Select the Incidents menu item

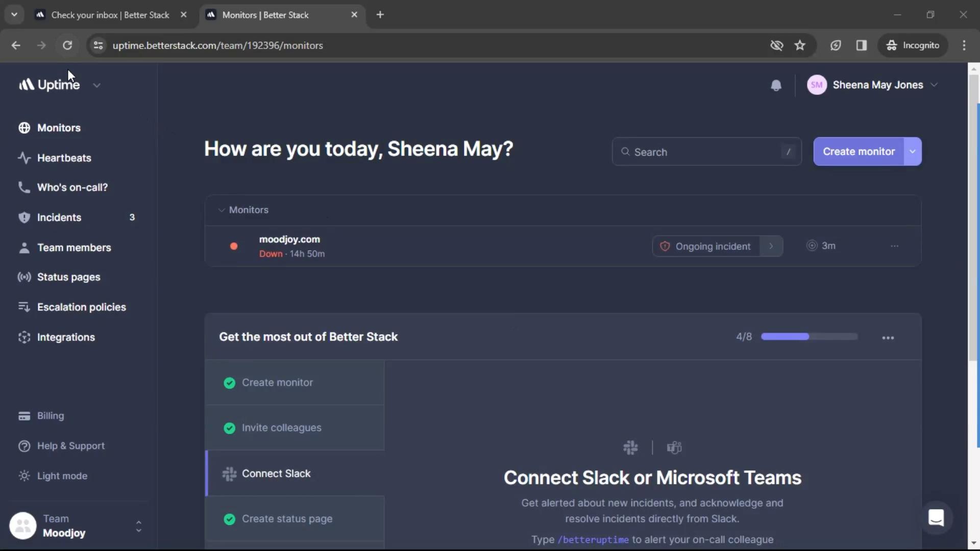tap(59, 217)
